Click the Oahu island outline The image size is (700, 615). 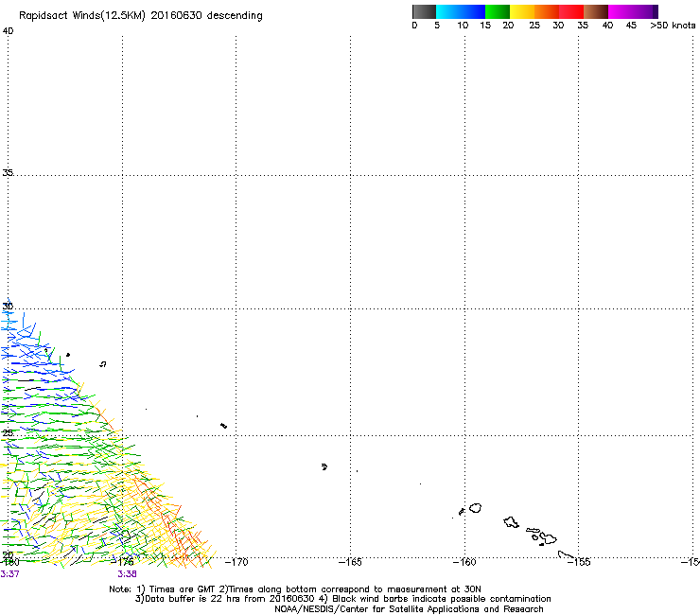(511, 522)
